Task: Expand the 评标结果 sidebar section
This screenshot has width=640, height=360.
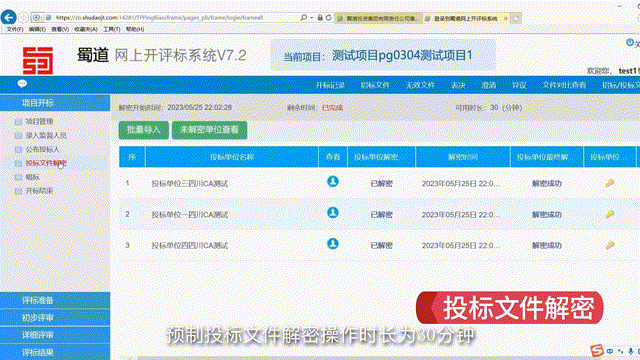Action: point(55,352)
